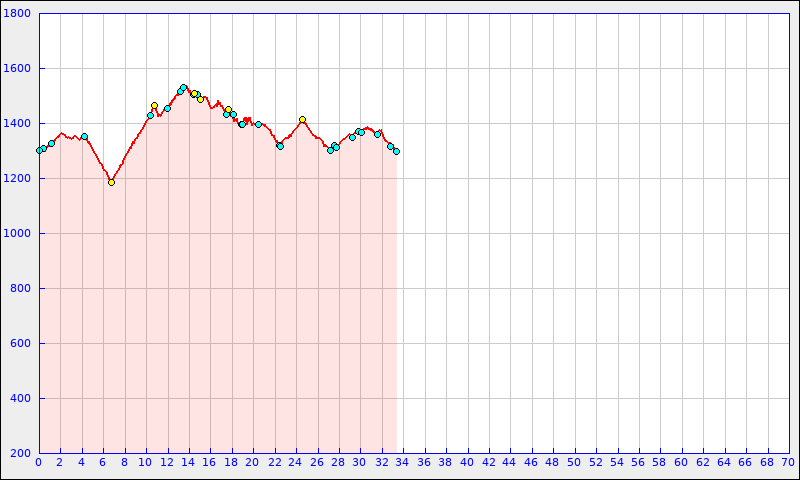Click the cyan marker at the highest peak
The width and height of the screenshot is (800, 480).
pos(183,88)
